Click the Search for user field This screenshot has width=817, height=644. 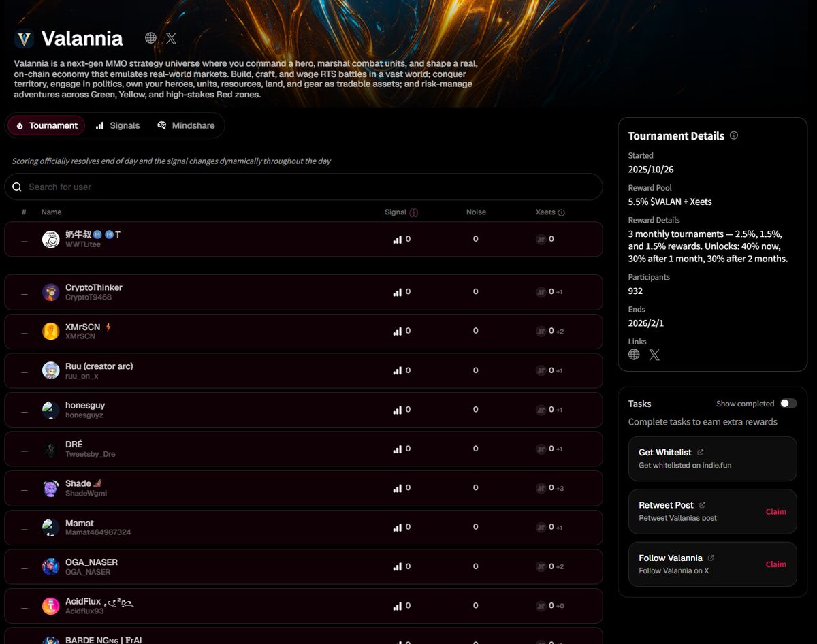tap(303, 187)
